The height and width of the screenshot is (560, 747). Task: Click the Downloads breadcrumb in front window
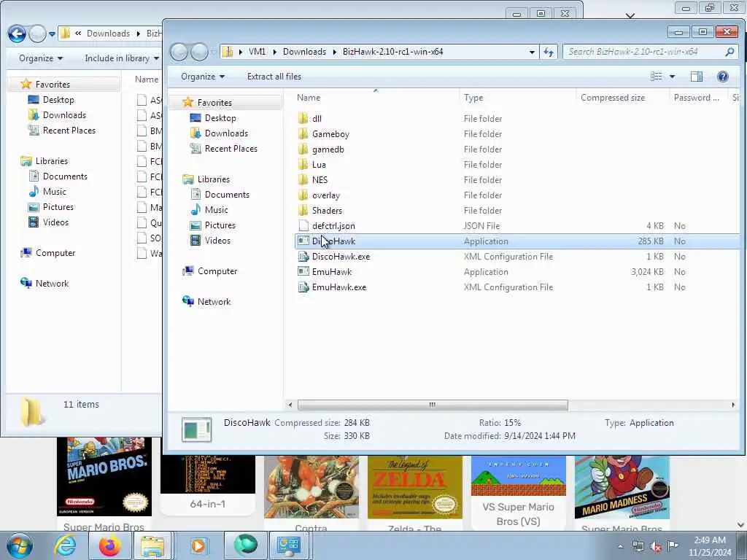(x=304, y=52)
